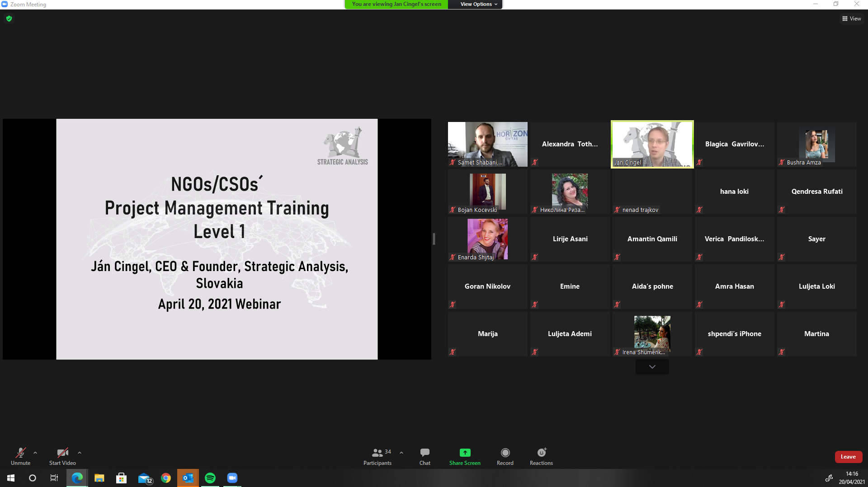Click the Goran Nikolov tile
The image size is (868, 487).
pos(487,286)
